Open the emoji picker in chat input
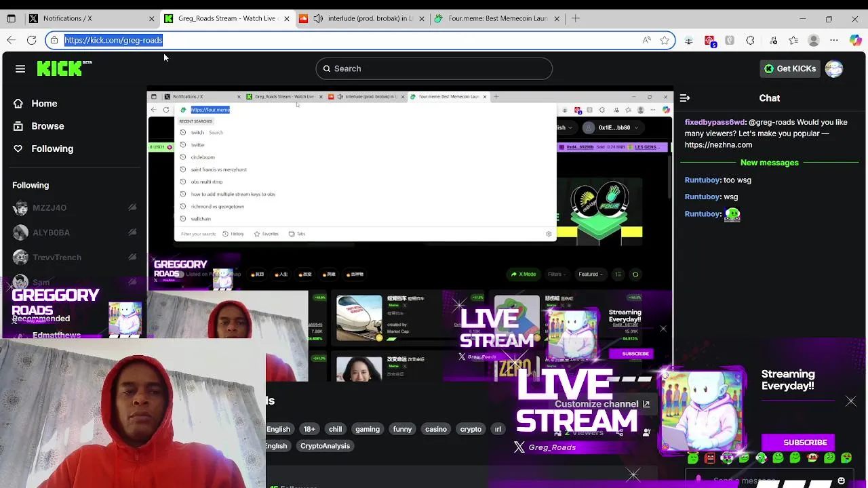 pyautogui.click(x=842, y=481)
